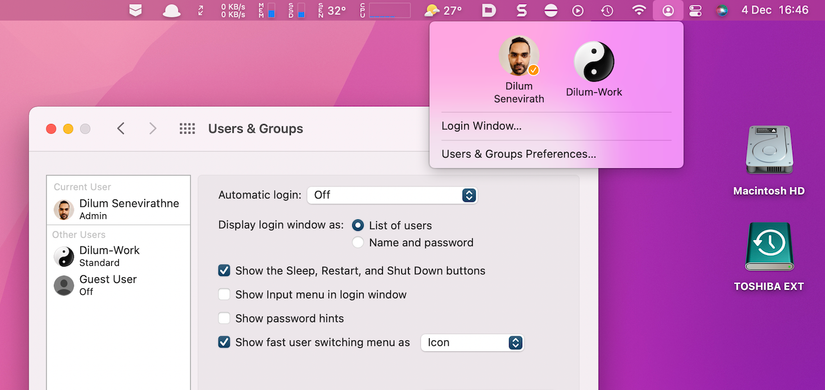The image size is (825, 390).
Task: Go back in System Preferences
Action: 121,128
